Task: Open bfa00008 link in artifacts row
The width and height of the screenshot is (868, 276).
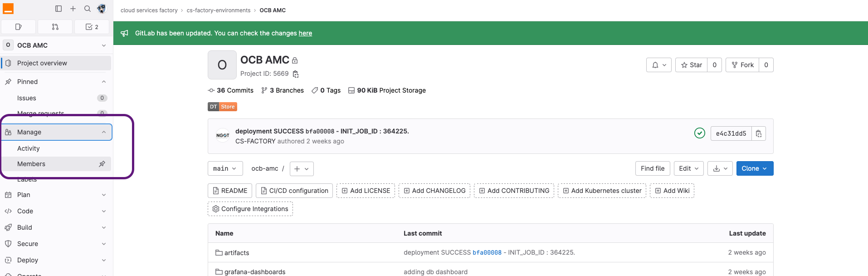Action: pyautogui.click(x=487, y=252)
